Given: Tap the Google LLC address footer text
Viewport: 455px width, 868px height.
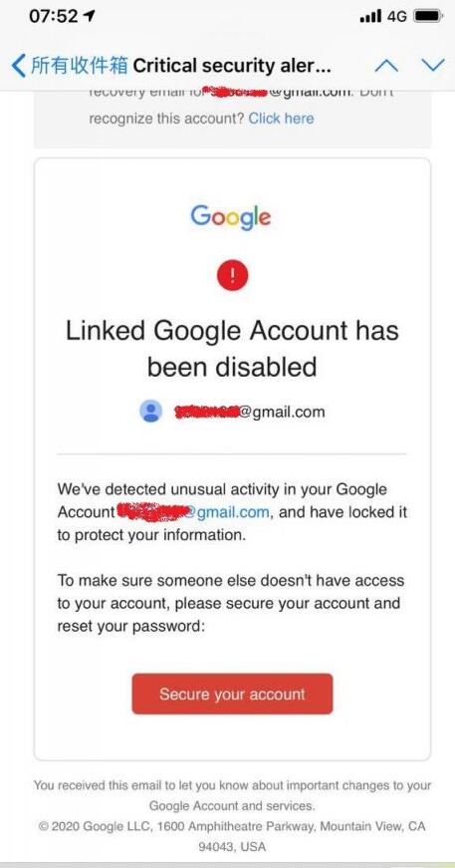Looking at the screenshot, I should pyautogui.click(x=232, y=836).
